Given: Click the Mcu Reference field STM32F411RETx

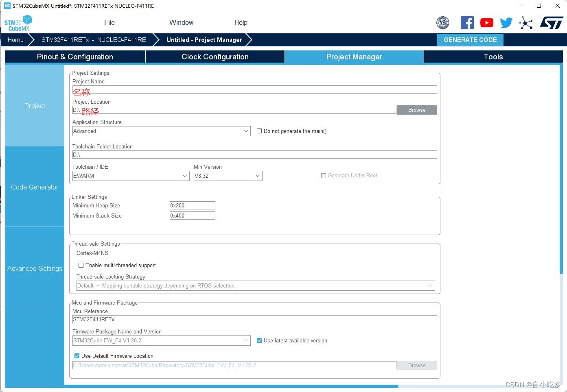Looking at the screenshot, I should point(255,319).
